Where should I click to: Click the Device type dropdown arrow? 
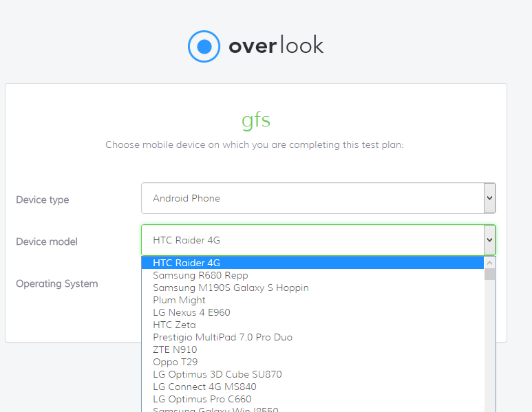click(x=489, y=198)
